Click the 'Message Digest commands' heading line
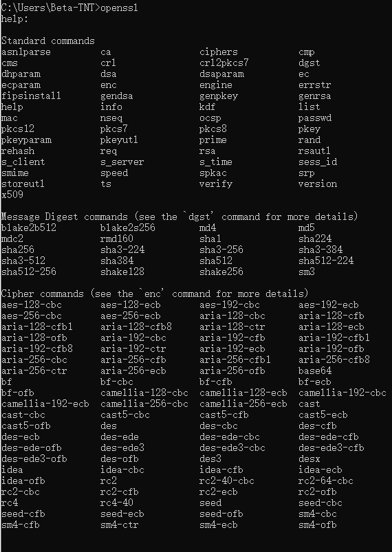392x552 pixels. click(x=179, y=217)
